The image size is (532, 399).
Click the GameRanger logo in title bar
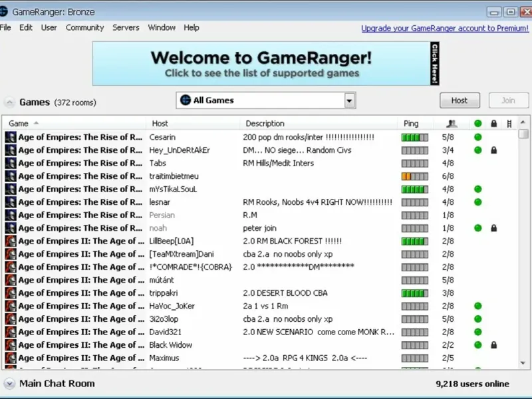pyautogui.click(x=3, y=11)
